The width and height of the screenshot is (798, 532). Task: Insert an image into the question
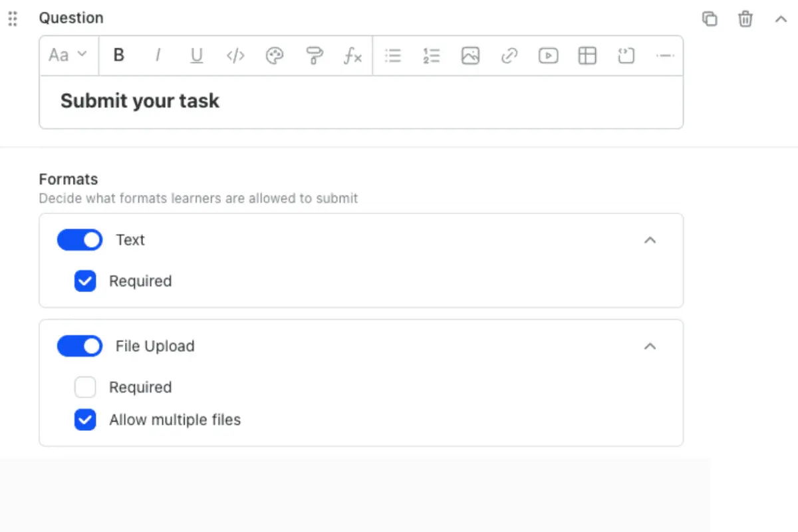[x=470, y=56]
